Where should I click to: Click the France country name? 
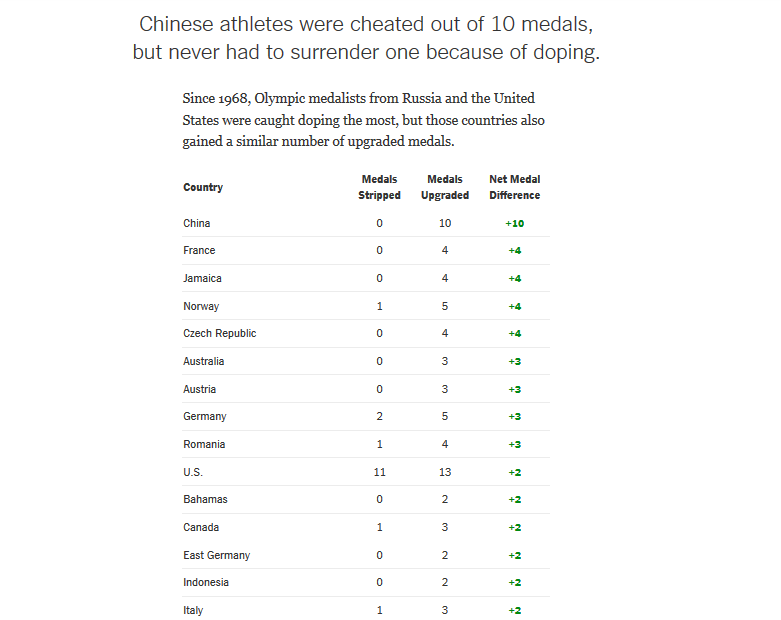199,251
